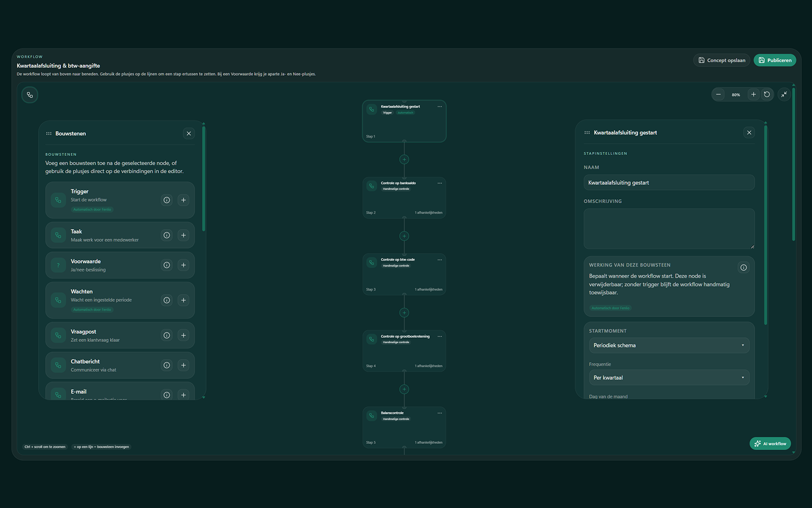The image size is (812, 508).
Task: Add the Vraagpost bouwsteen with its plus
Action: (184, 335)
